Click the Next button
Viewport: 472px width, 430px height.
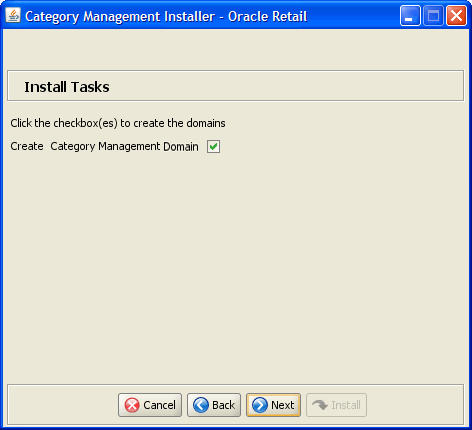(x=273, y=405)
